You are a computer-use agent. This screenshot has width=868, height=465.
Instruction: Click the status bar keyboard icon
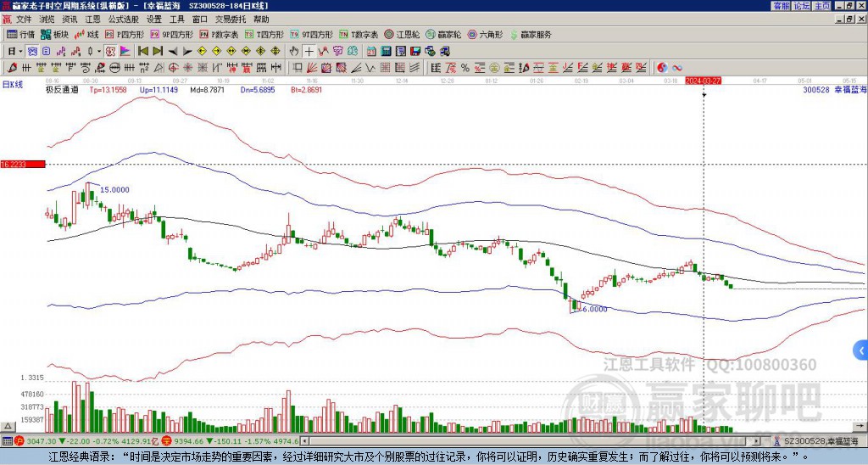(7, 441)
